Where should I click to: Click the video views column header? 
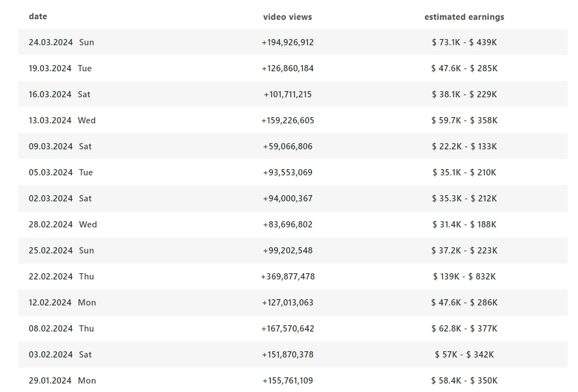click(288, 17)
